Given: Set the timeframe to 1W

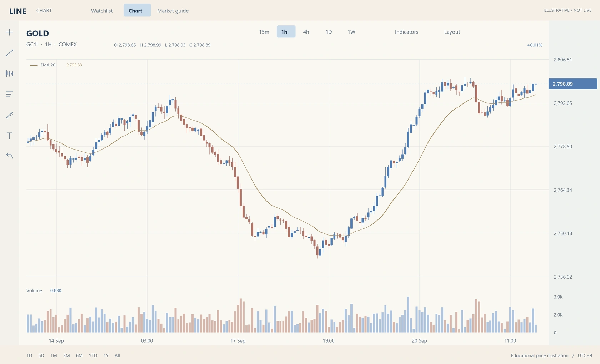Looking at the screenshot, I should coord(351,32).
